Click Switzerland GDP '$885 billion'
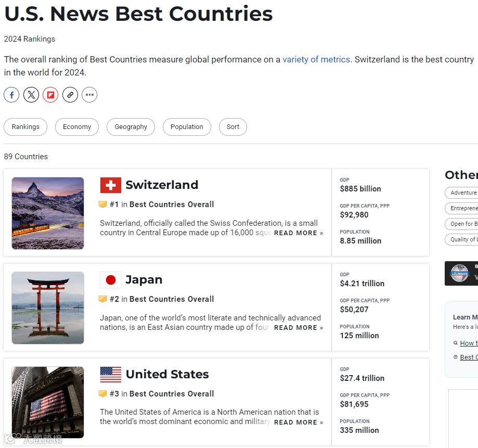This screenshot has width=478, height=448. pyautogui.click(x=360, y=189)
